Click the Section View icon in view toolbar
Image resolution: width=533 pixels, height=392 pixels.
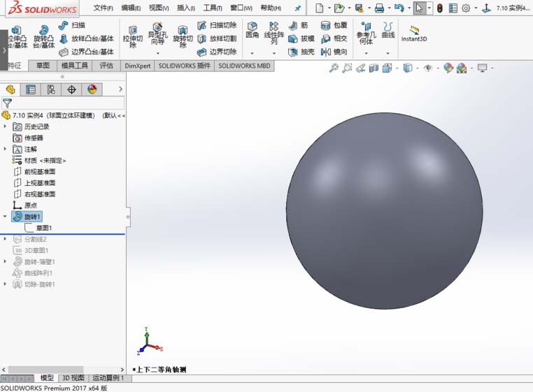[374, 68]
